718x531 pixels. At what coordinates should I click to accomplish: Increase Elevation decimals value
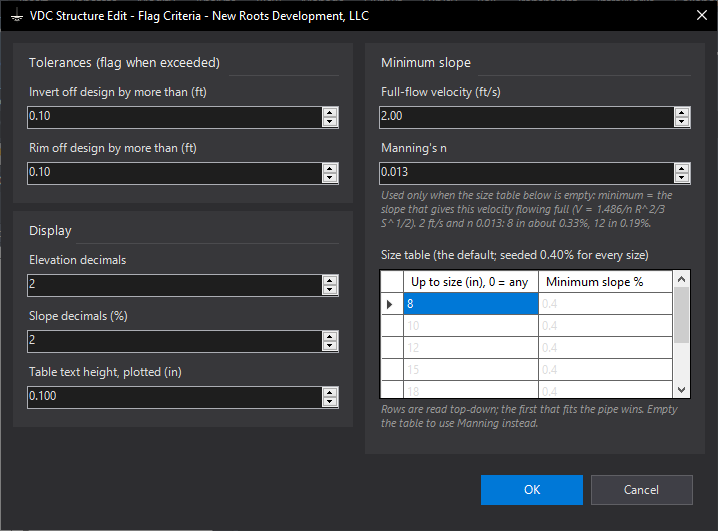coord(330,280)
